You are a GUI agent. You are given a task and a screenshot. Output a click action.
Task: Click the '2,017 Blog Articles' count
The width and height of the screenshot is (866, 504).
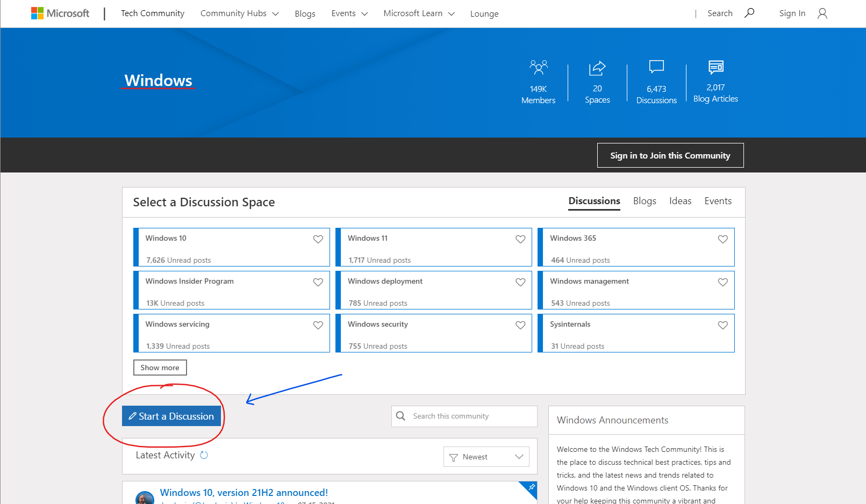(x=715, y=93)
